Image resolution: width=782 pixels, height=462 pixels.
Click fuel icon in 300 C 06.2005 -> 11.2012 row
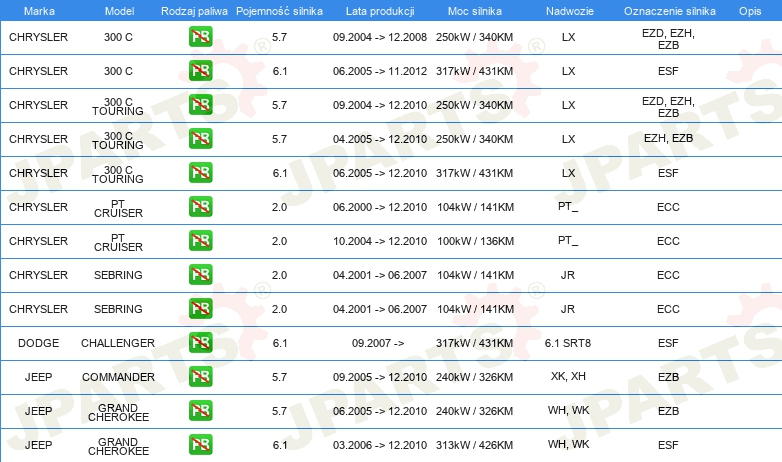point(200,70)
